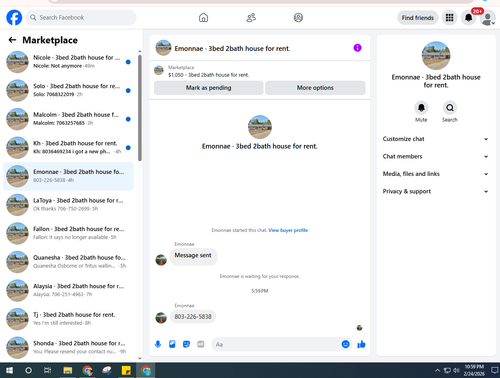500x378 pixels.
Task: Open Kh's conversation in the list
Action: (68, 148)
